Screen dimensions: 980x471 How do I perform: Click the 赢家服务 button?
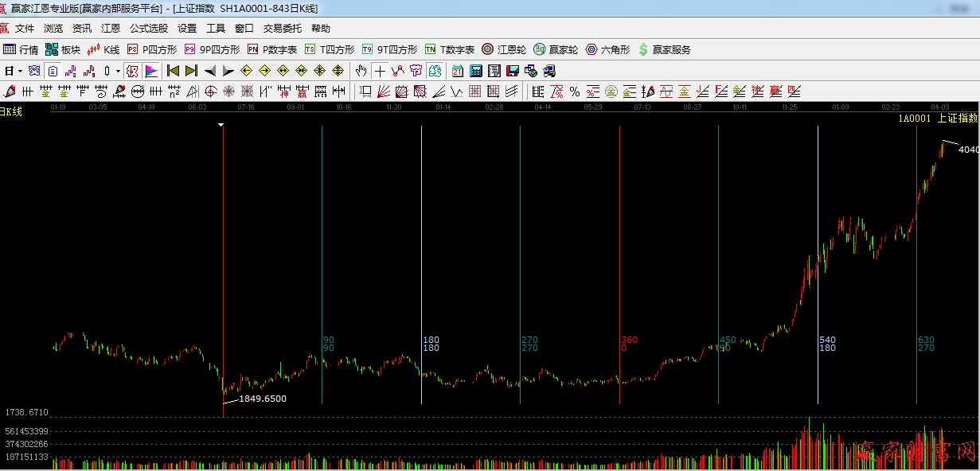664,49
